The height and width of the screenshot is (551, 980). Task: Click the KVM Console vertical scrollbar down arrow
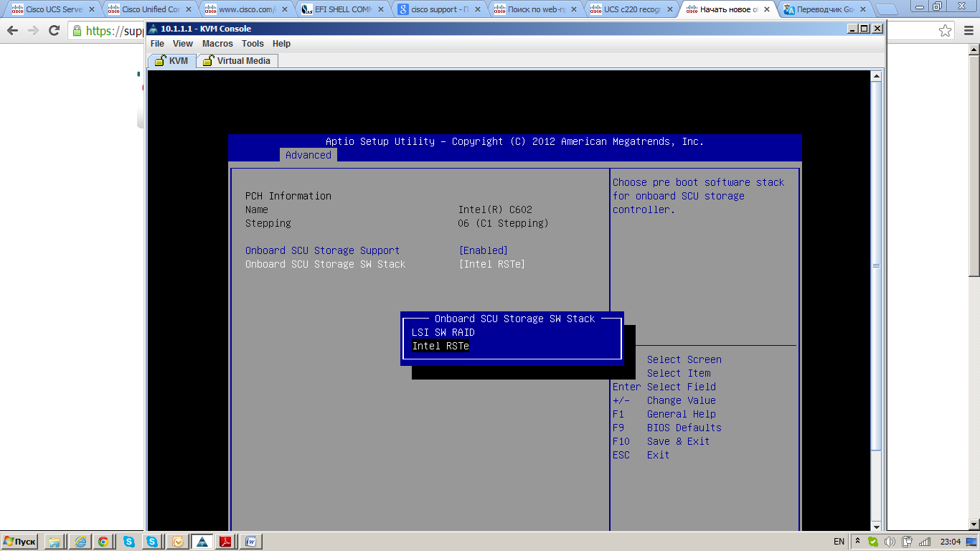click(x=876, y=527)
